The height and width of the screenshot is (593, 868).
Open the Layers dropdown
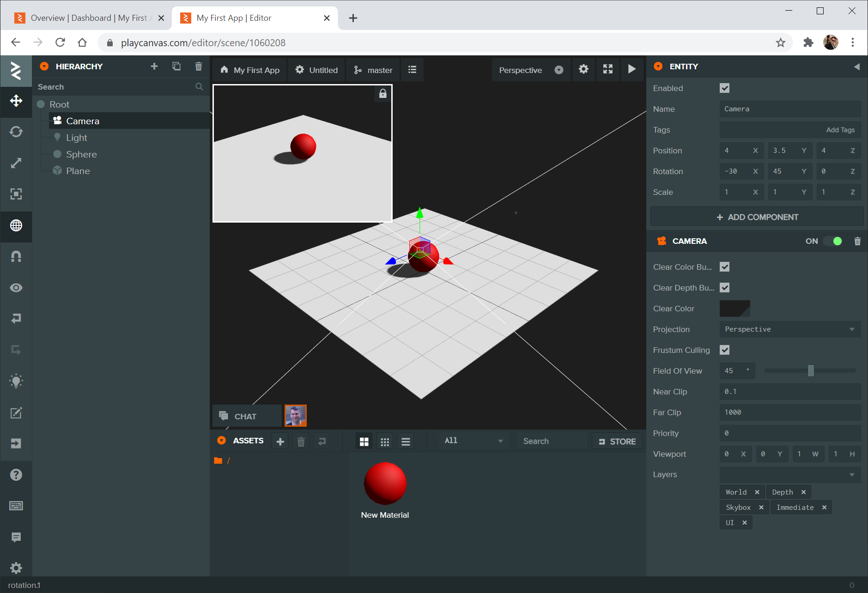point(790,475)
